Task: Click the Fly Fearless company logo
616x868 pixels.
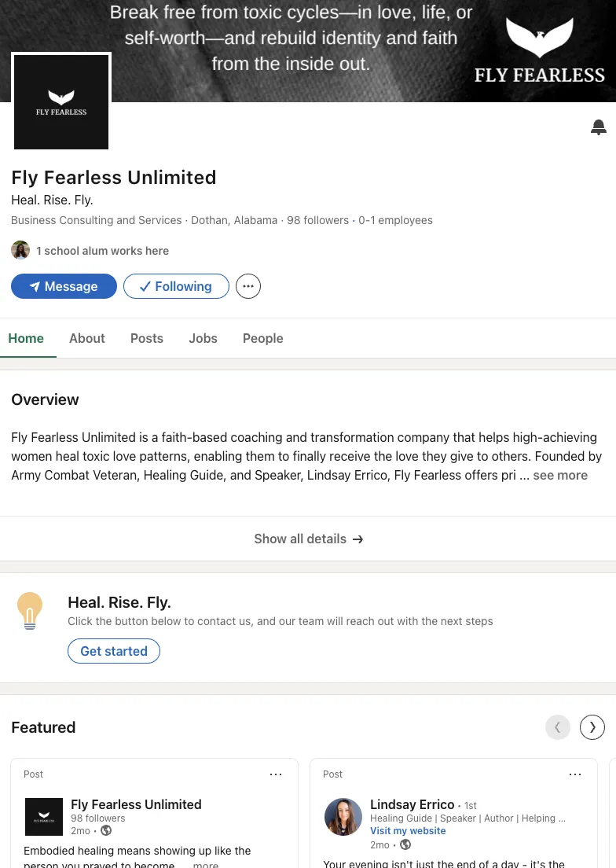Action: [61, 101]
